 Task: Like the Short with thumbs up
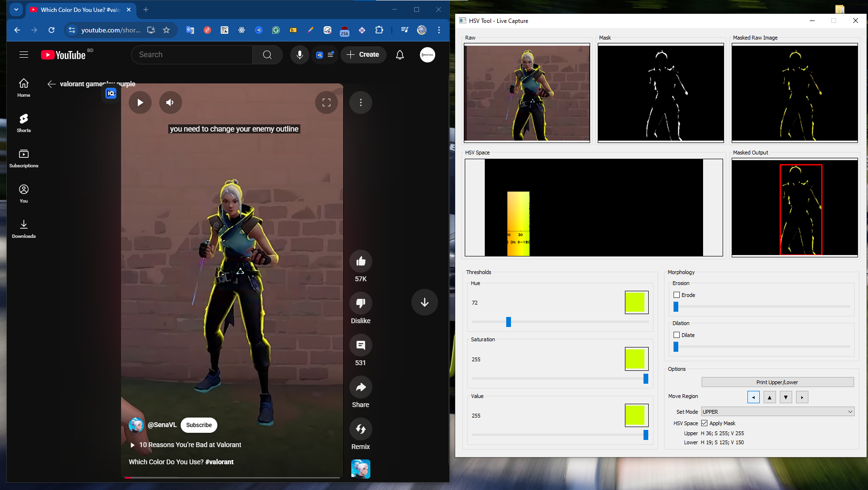[361, 261]
